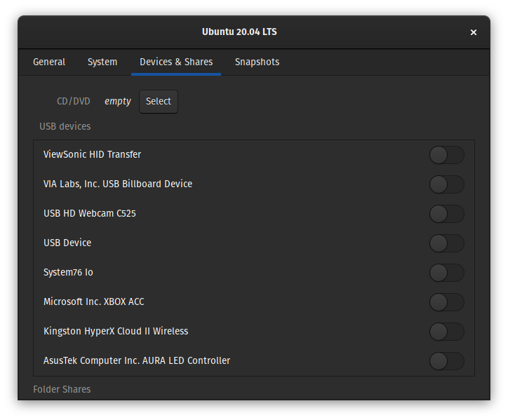Click the Kingston HyperX Cloud II Wireless device name

point(116,332)
